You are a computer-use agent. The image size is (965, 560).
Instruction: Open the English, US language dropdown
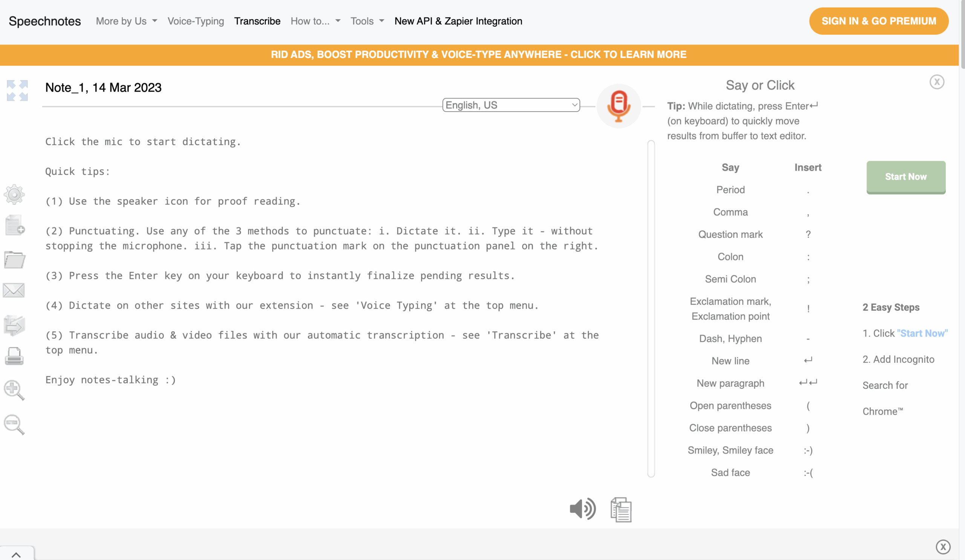511,105
